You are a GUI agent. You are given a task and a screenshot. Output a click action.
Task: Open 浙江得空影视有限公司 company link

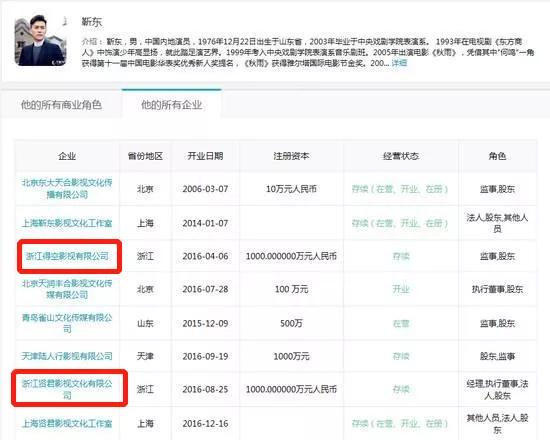coord(67,256)
